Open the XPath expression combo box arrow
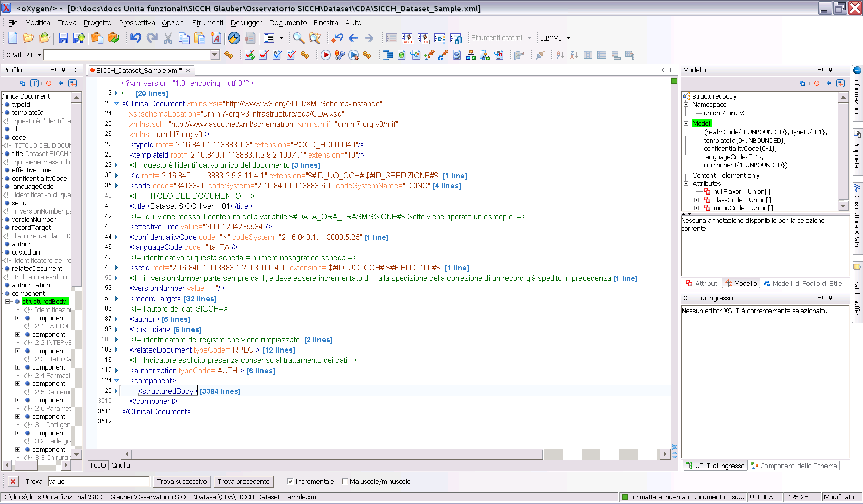The width and height of the screenshot is (863, 504). coord(215,55)
